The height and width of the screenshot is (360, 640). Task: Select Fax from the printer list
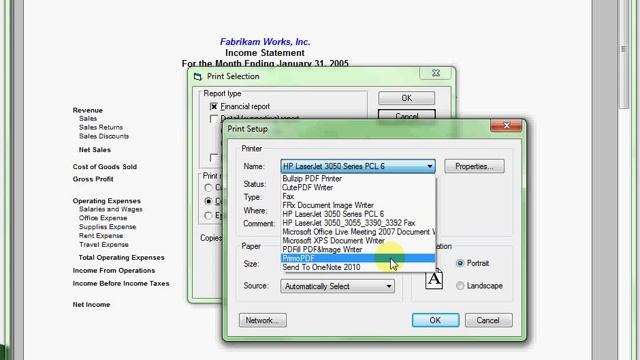[x=358, y=197]
